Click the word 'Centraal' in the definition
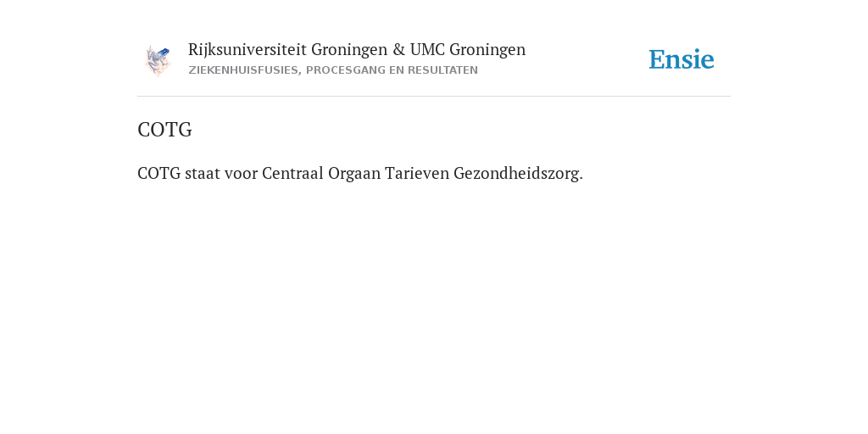The height and width of the screenshot is (434, 868). click(292, 173)
